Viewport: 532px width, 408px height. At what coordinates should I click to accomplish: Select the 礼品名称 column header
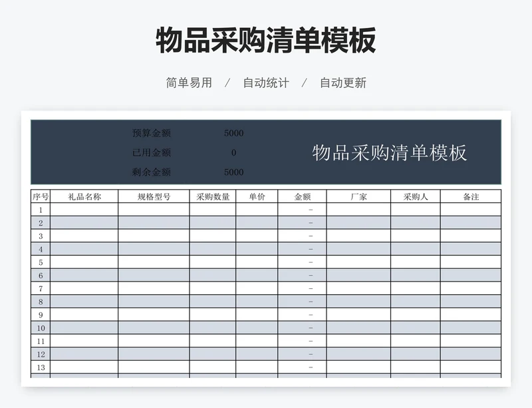[x=84, y=196]
